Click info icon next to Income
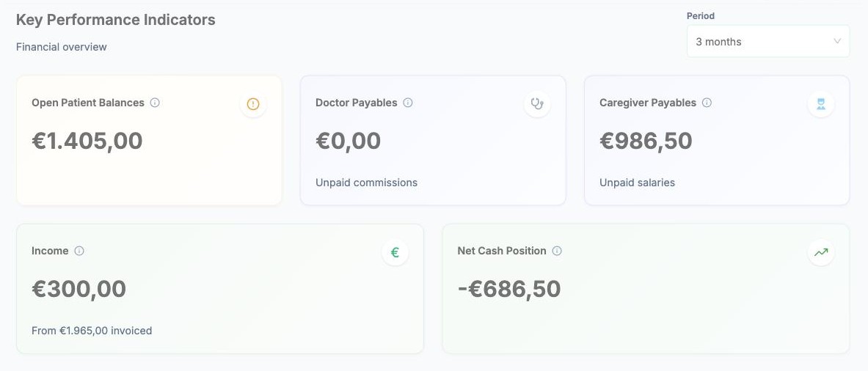 (79, 251)
